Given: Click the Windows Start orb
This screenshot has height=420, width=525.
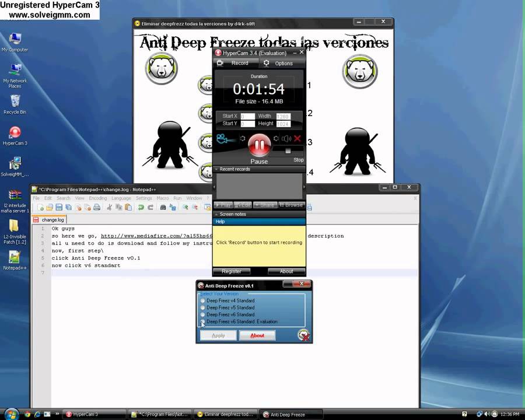Looking at the screenshot, I should pos(11,414).
